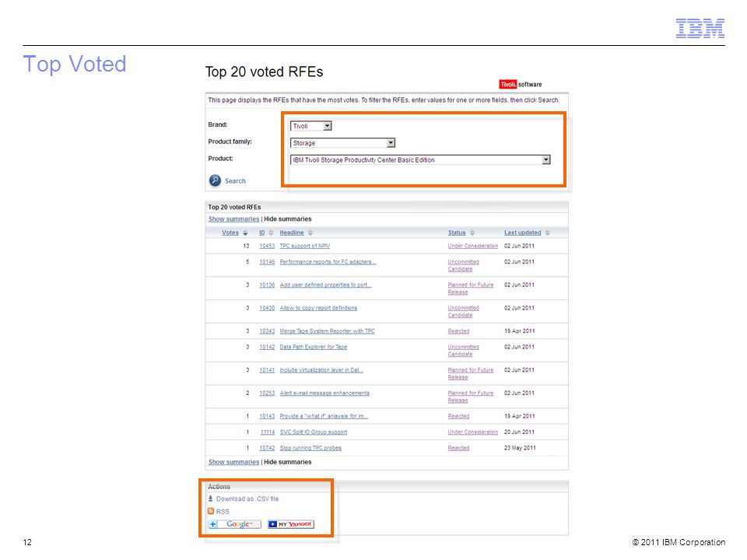Open RFE ID 10742
This screenshot has height=560, width=747.
click(x=267, y=448)
